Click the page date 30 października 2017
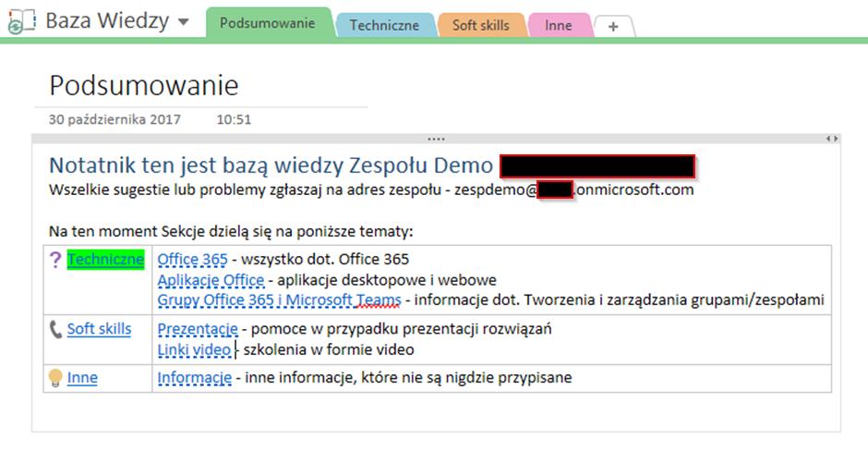This screenshot has width=868, height=451. coord(115,119)
